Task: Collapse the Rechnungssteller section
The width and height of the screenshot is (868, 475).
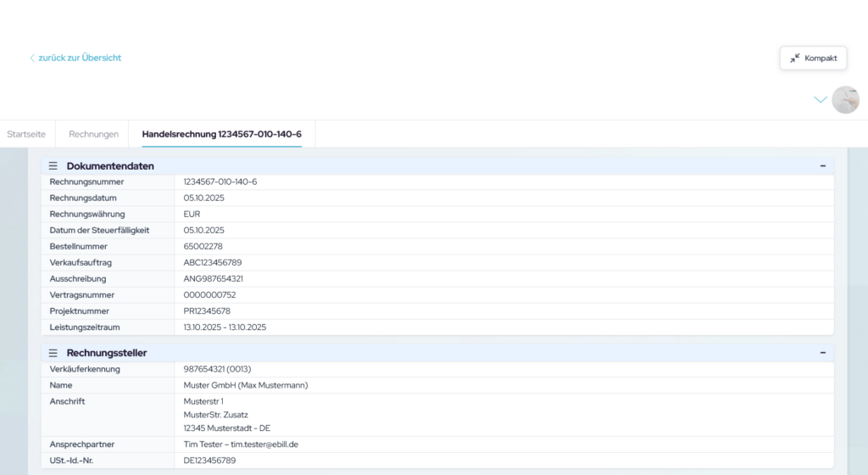Action: click(822, 353)
